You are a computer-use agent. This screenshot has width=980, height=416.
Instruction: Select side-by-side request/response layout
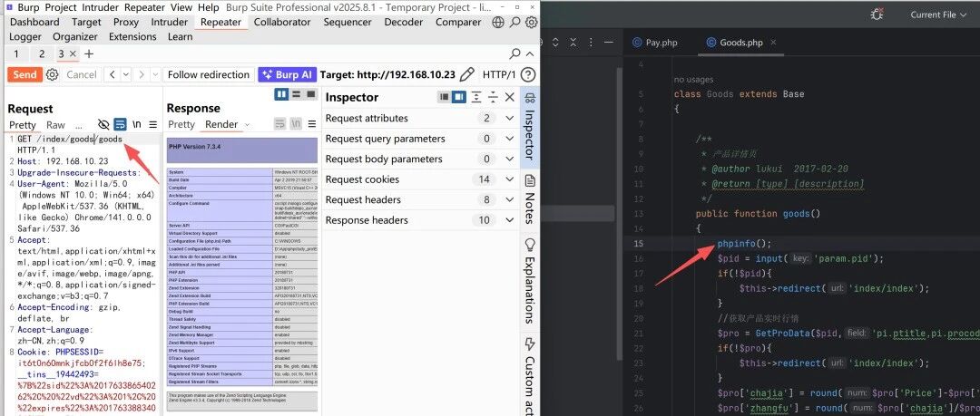pos(282,94)
